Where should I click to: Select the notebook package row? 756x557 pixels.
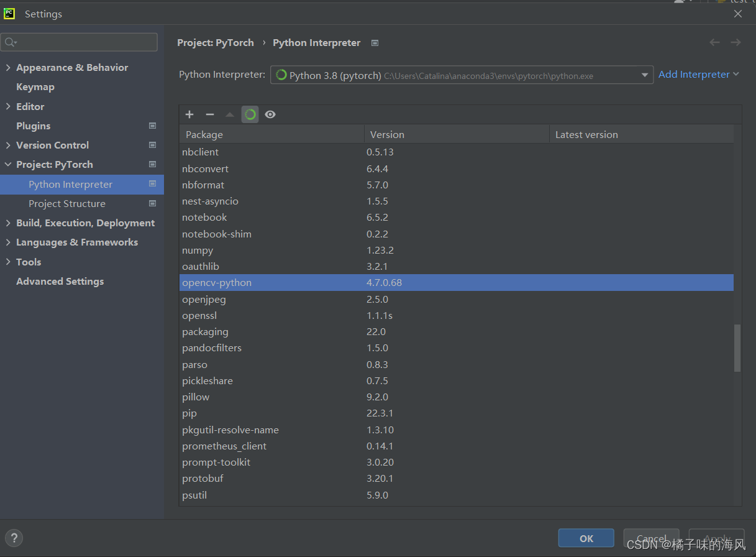(457, 218)
